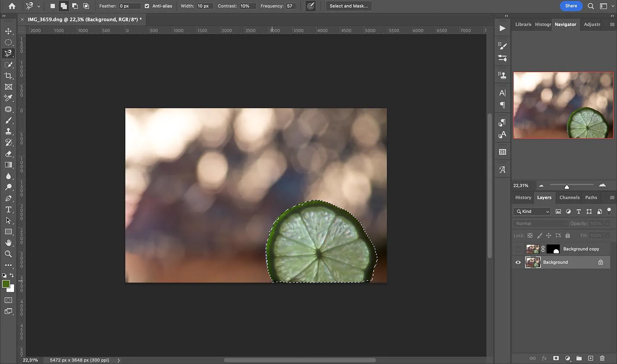This screenshot has height=364, width=617.
Task: Set selection mode to Add to selection
Action: coord(64,6)
